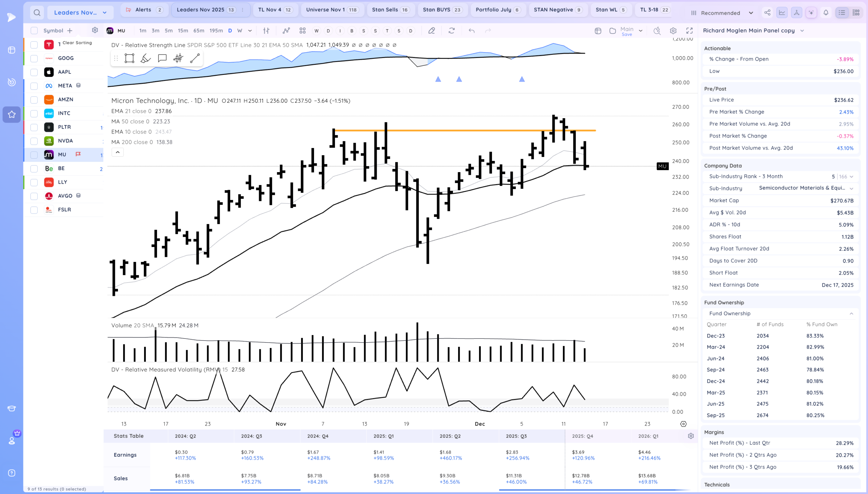Image resolution: width=868 pixels, height=494 pixels.
Task: Open notifications bell icon
Action: click(826, 13)
